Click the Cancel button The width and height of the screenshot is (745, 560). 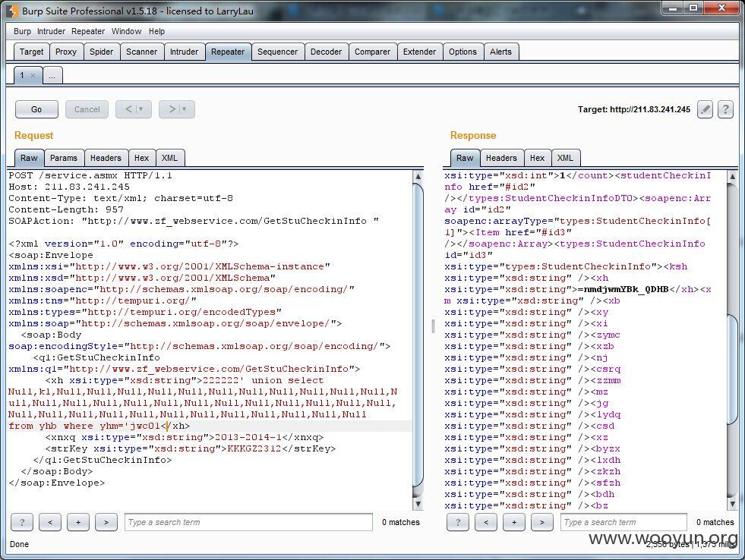click(x=87, y=109)
